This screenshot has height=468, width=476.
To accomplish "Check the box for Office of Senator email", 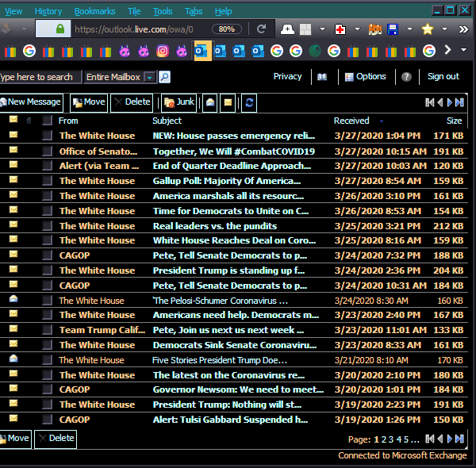I will (47, 151).
